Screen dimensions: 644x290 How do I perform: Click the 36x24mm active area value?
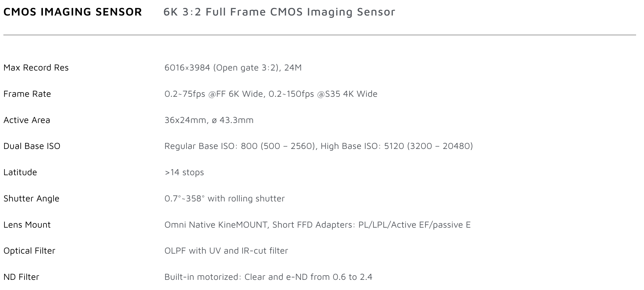[x=209, y=120]
